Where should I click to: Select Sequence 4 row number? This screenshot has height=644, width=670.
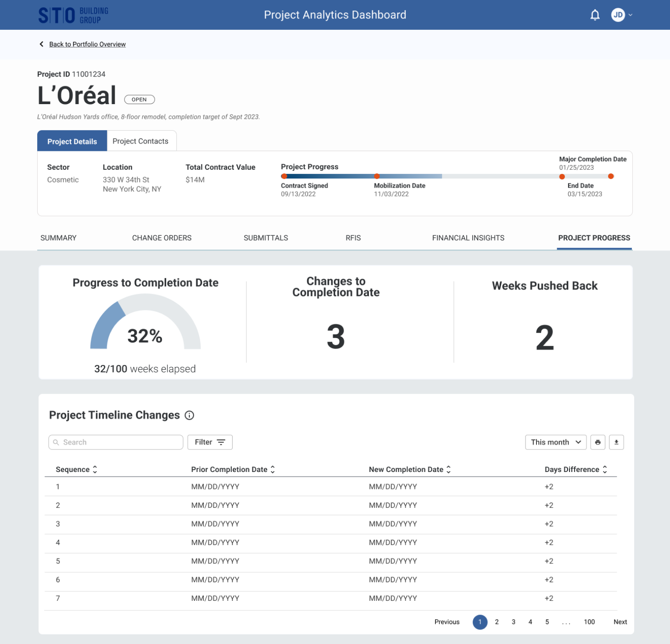pos(58,543)
